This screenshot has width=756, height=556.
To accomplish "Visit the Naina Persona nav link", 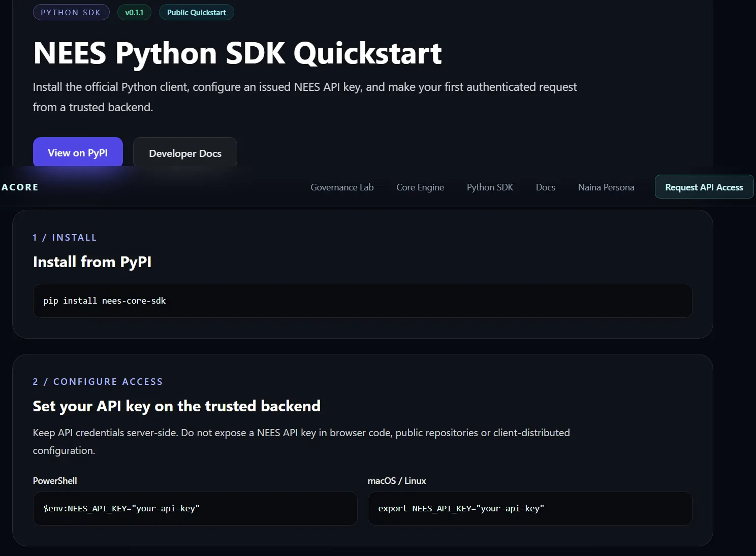I will (x=606, y=187).
